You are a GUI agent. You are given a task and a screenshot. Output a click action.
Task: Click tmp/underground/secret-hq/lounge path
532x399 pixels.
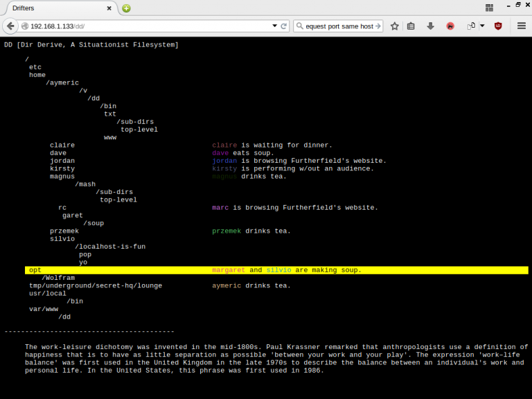[96, 285]
